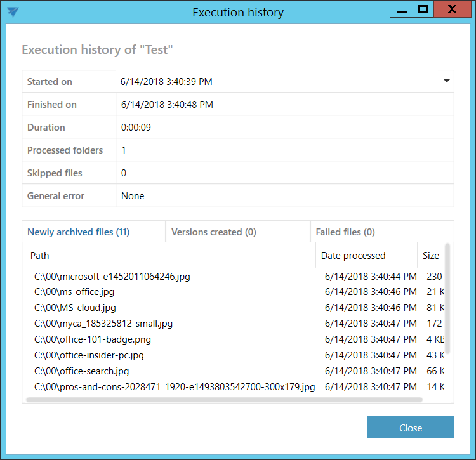Sort by the Path column header

pyautogui.click(x=40, y=256)
